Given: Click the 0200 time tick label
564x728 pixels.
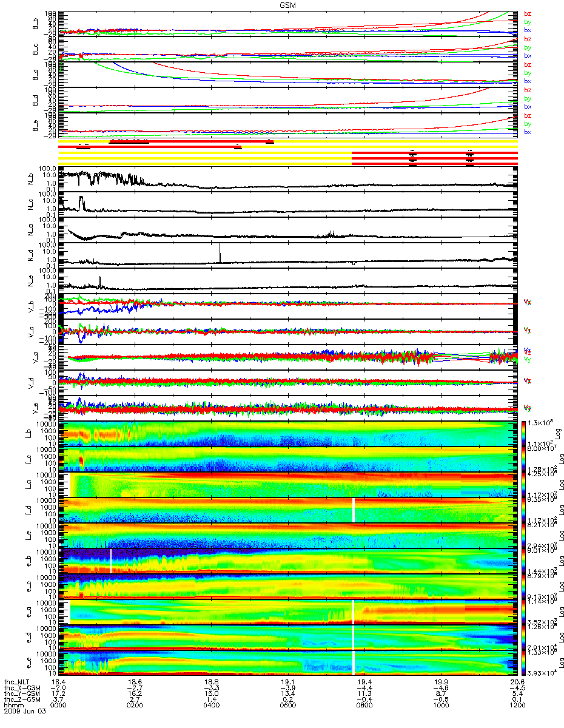Looking at the screenshot, I should pos(135,706).
